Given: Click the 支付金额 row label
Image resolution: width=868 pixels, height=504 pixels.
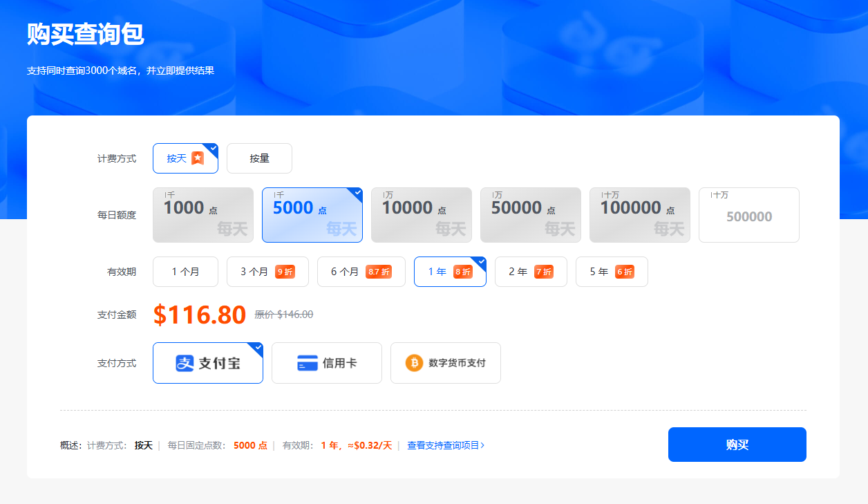Looking at the screenshot, I should [117, 315].
